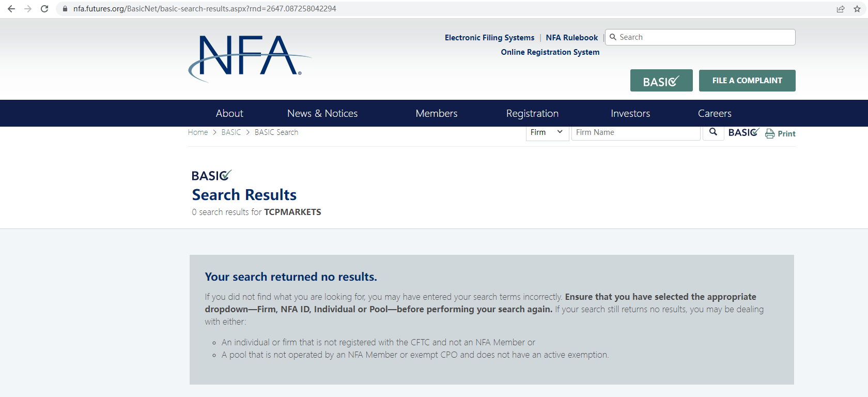
Task: Click the Print link
Action: (x=786, y=133)
